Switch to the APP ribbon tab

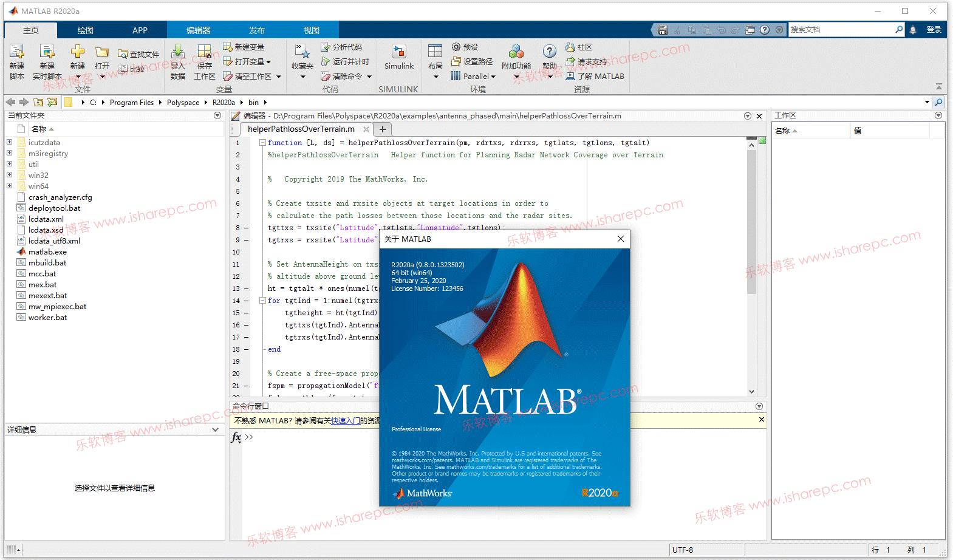coord(140,30)
